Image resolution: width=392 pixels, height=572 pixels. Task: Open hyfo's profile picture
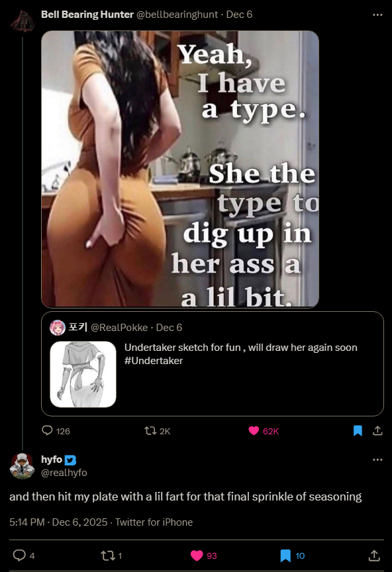tap(22, 466)
